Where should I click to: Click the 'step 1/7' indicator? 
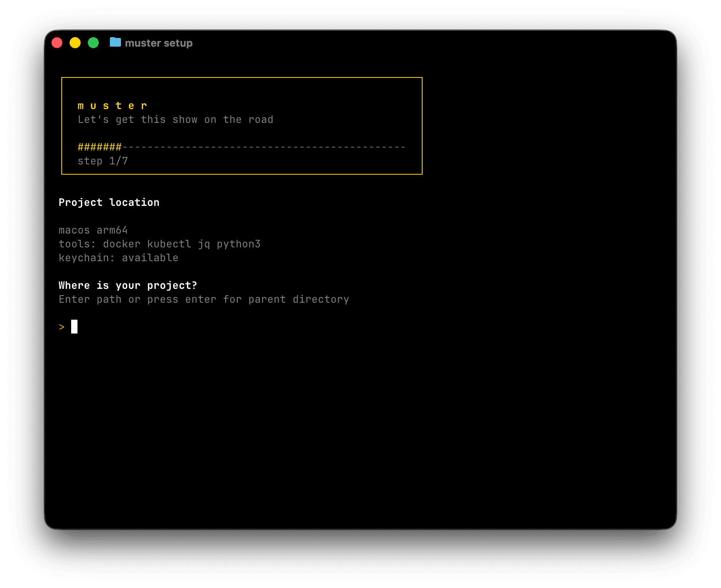coord(103,161)
